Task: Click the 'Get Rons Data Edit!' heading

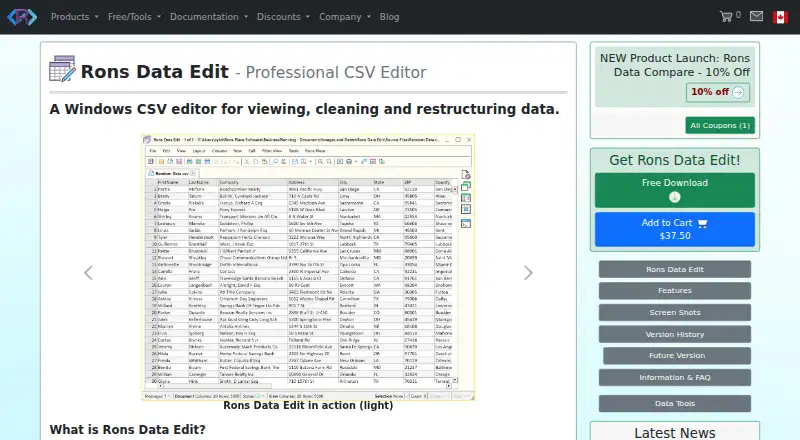Action: [x=674, y=160]
